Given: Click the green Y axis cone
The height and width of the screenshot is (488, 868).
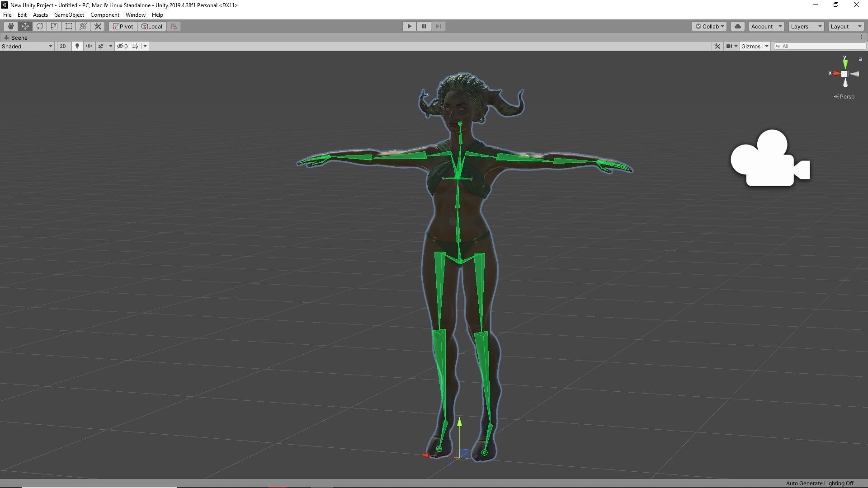Looking at the screenshot, I should tap(844, 64).
